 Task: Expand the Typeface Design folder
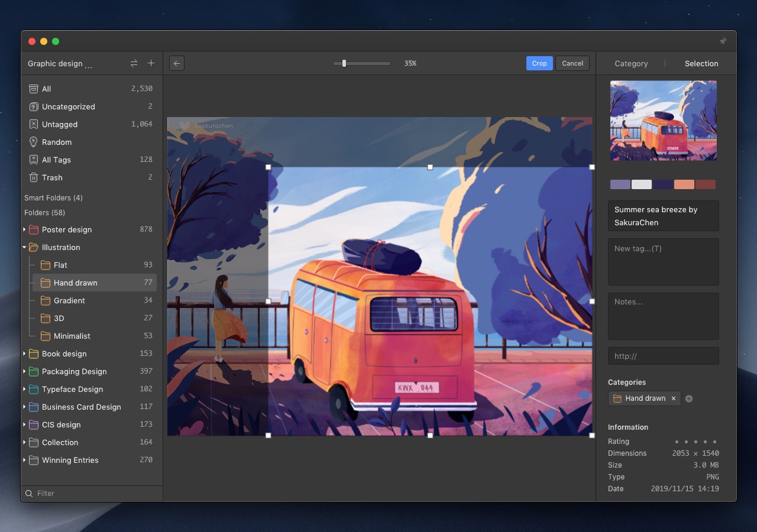tap(24, 389)
